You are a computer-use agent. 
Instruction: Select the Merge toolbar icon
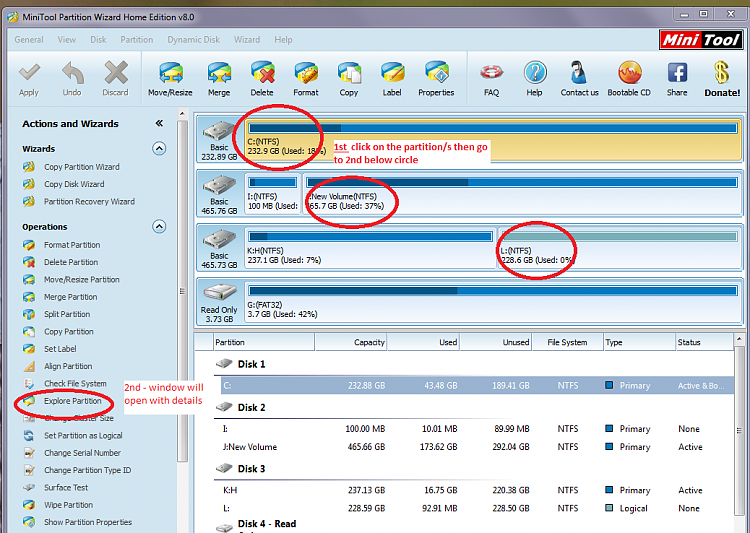coord(219,73)
